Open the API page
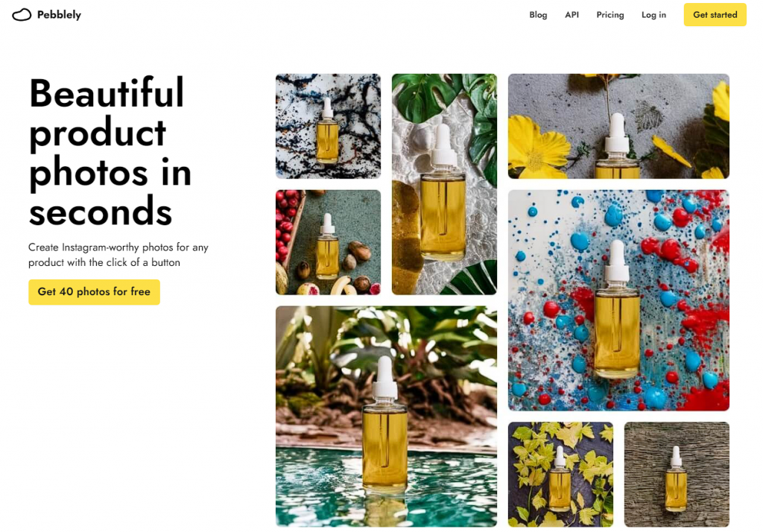The image size is (763, 532). (x=572, y=15)
